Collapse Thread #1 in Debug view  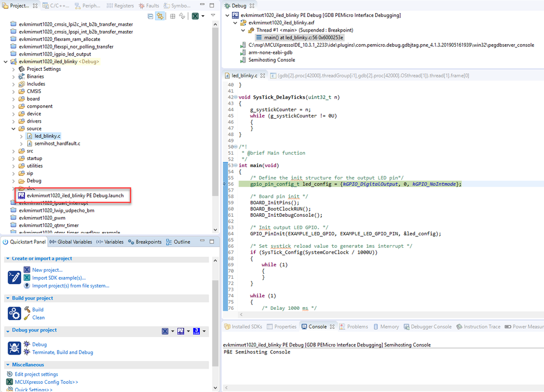[243, 30]
